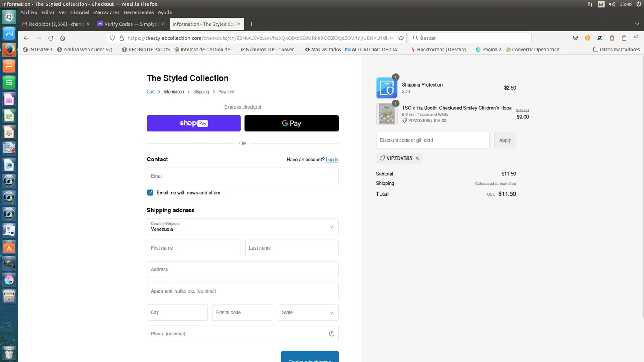Go back with the browser back arrow
The width and height of the screenshot is (644, 362).
pos(26,38)
